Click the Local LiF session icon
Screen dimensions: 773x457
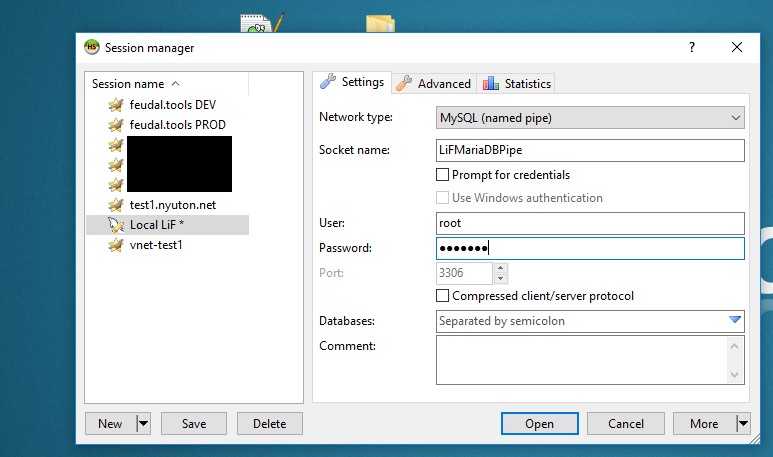point(116,225)
